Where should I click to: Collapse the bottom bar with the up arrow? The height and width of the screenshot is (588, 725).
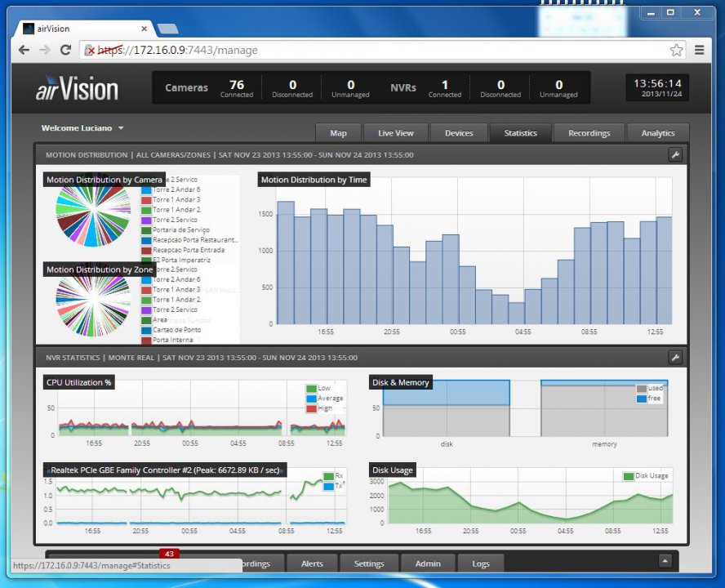[665, 561]
